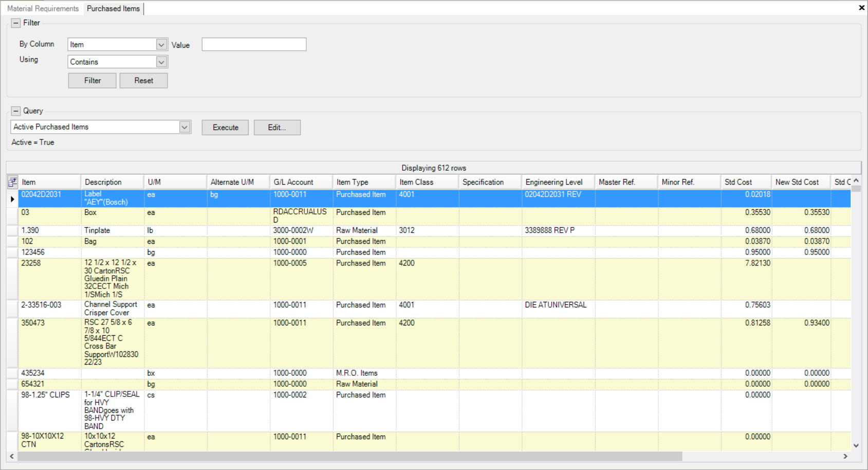The image size is (868, 470).
Task: Select the Purchased Items tab
Action: pyautogui.click(x=113, y=9)
